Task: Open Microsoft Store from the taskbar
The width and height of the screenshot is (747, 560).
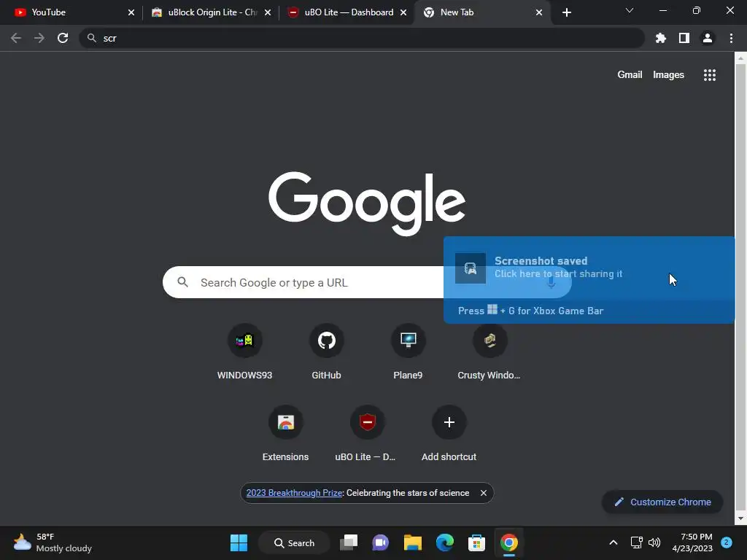Action: [476, 542]
